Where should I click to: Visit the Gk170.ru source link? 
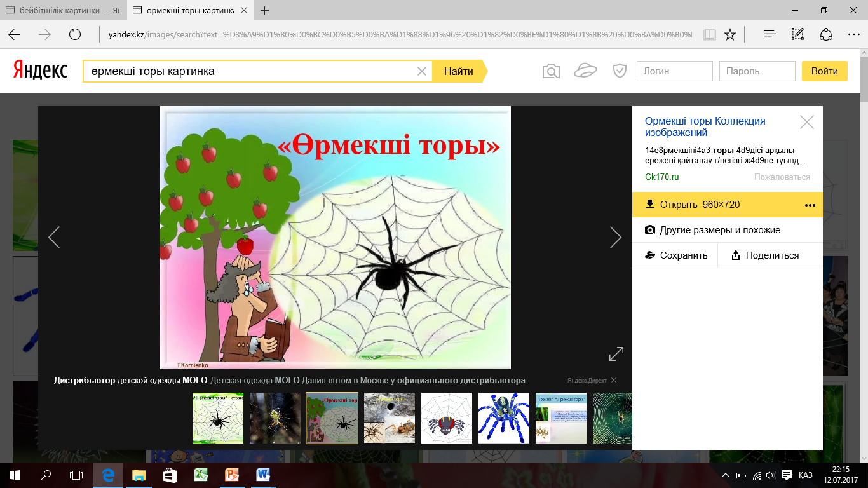pyautogui.click(x=661, y=177)
